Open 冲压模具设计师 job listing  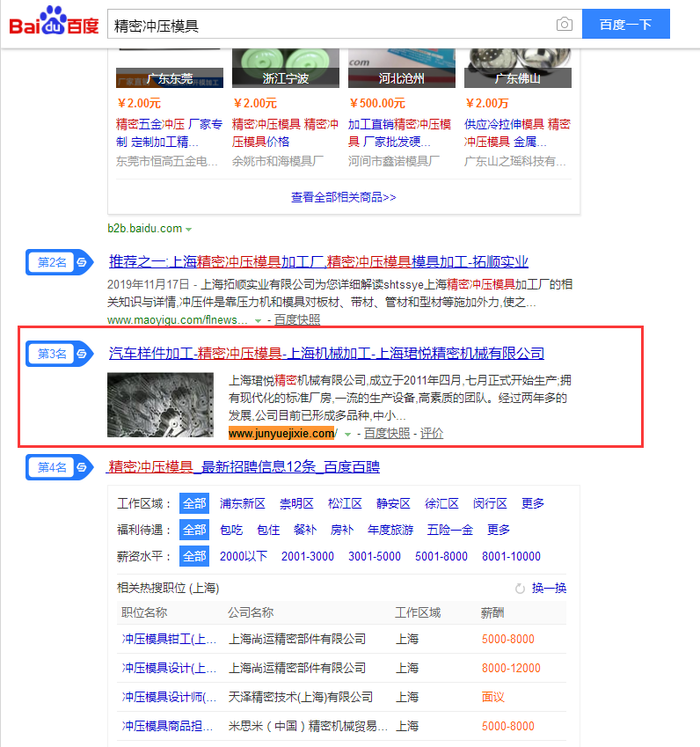coord(169,697)
